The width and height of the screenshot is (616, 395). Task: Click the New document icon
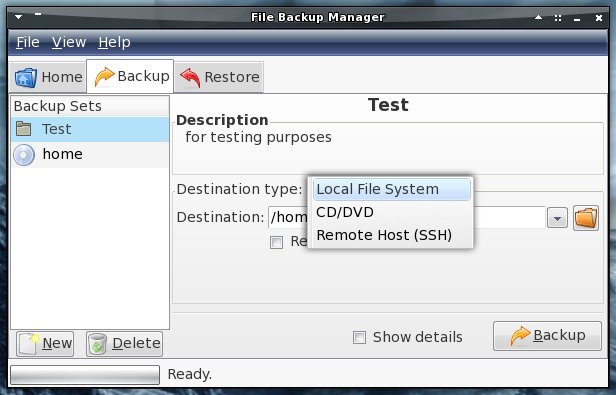(29, 344)
